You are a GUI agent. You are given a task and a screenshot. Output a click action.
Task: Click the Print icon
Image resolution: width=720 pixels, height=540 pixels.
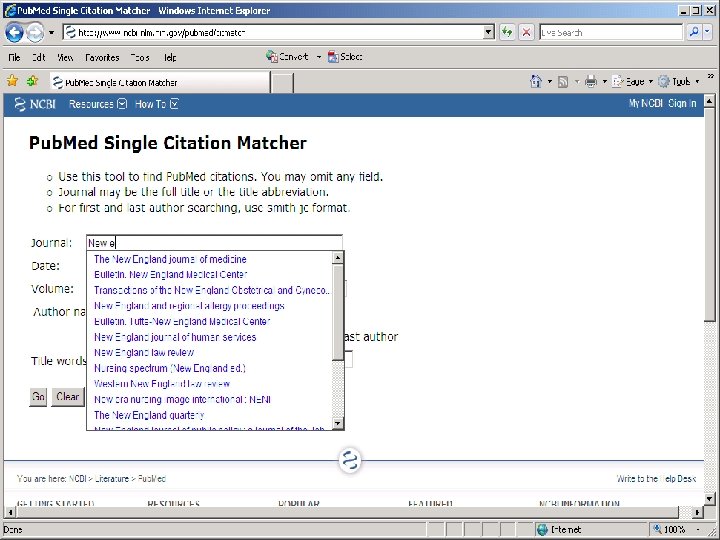pyautogui.click(x=591, y=82)
